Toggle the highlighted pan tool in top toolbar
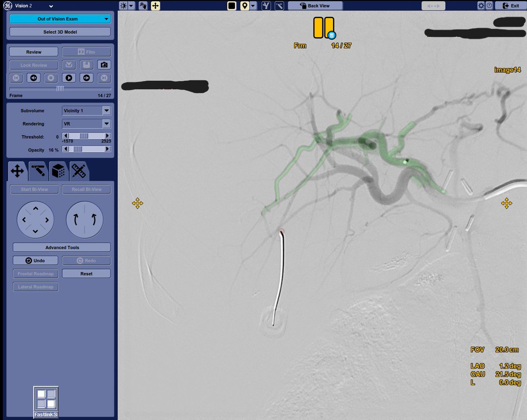Screen dimensions: 527x420 coord(155,6)
